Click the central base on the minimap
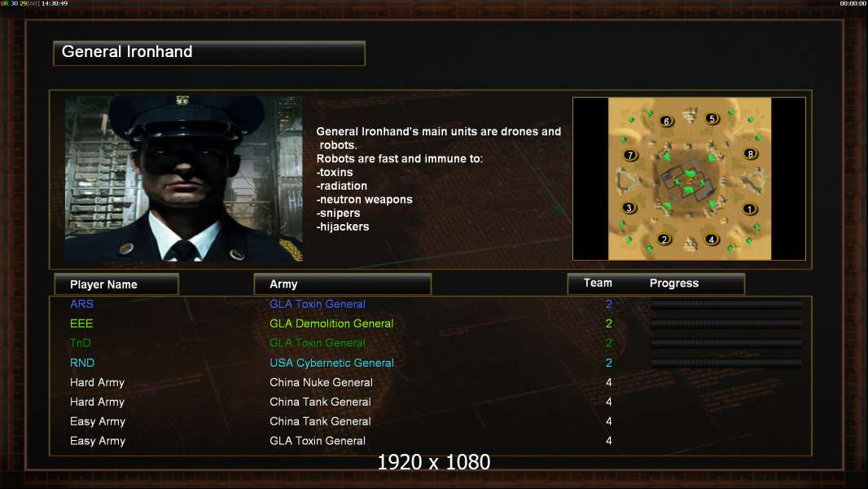The height and width of the screenshot is (489, 868). (x=689, y=183)
